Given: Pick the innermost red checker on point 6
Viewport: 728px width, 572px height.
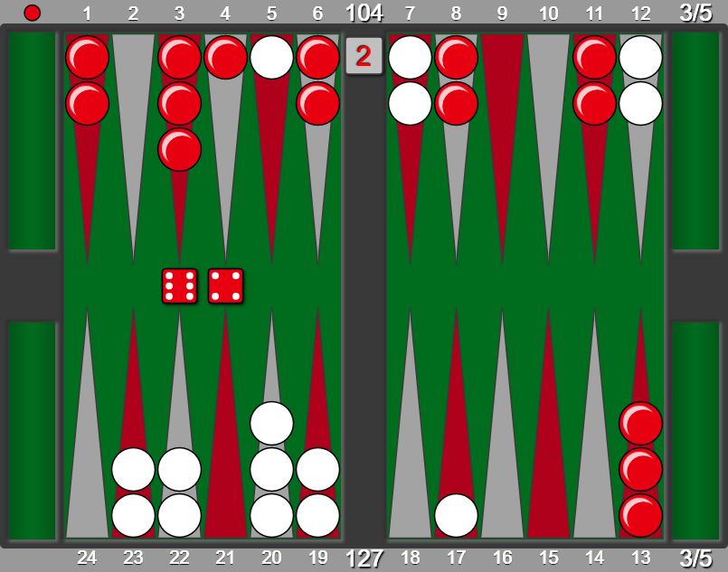Looking at the screenshot, I should (x=318, y=103).
